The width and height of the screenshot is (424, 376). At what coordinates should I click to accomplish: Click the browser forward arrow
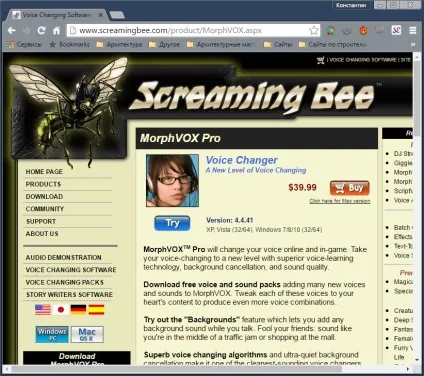click(x=26, y=31)
